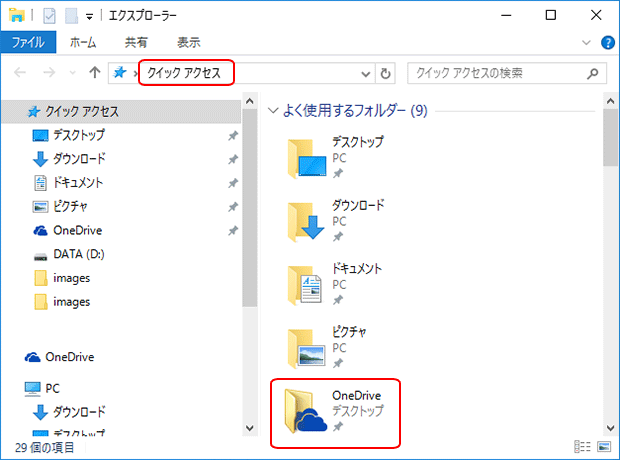Click content pane scrollbar up arrow

[611, 101]
